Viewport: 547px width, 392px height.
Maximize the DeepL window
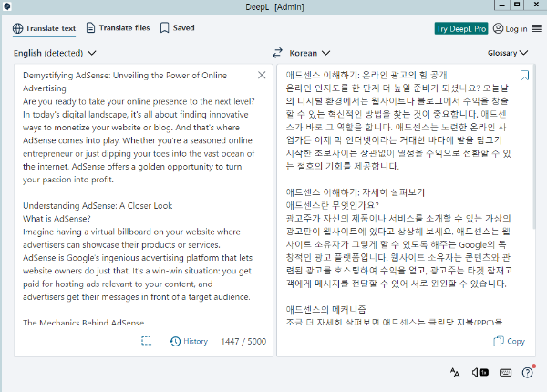(x=517, y=5)
